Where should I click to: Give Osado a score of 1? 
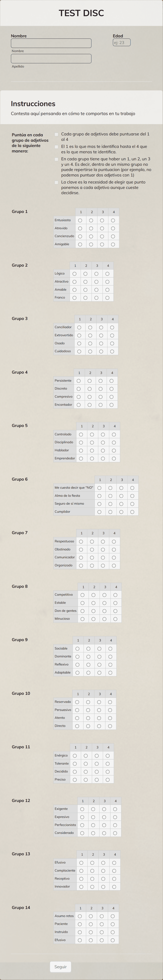(x=79, y=343)
